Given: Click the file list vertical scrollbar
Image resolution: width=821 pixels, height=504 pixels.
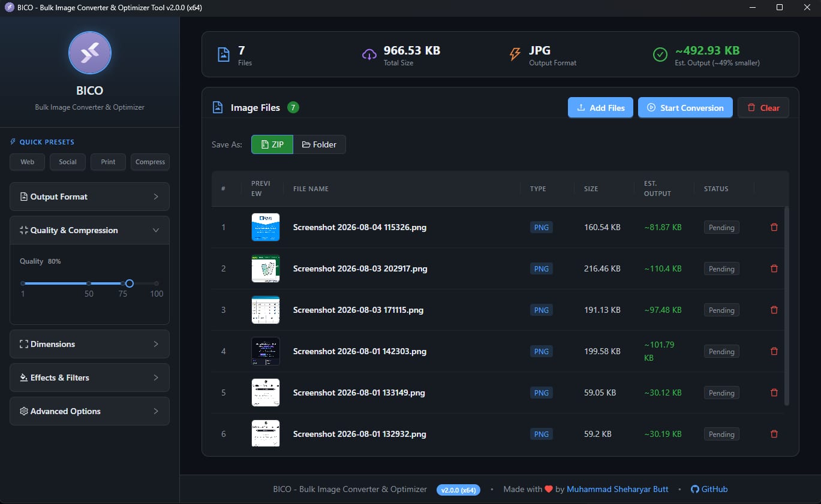Looking at the screenshot, I should pos(787,306).
